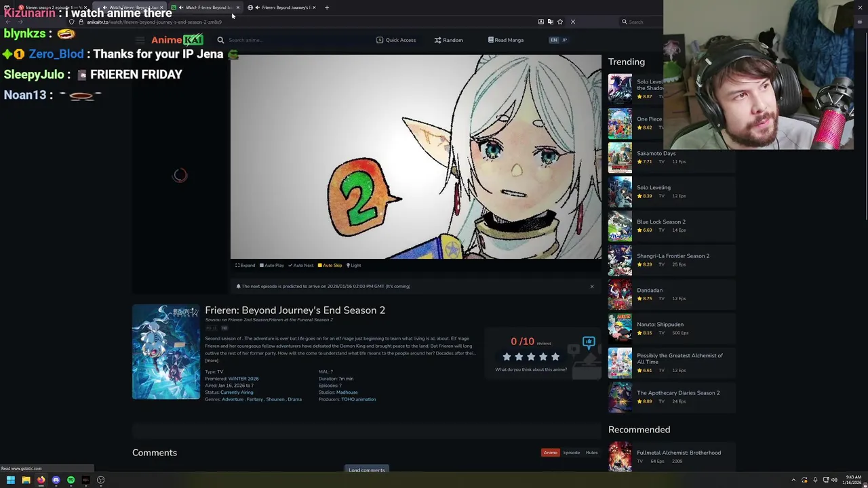Open File Explorer from taskbar
The image size is (868, 488).
(x=26, y=480)
